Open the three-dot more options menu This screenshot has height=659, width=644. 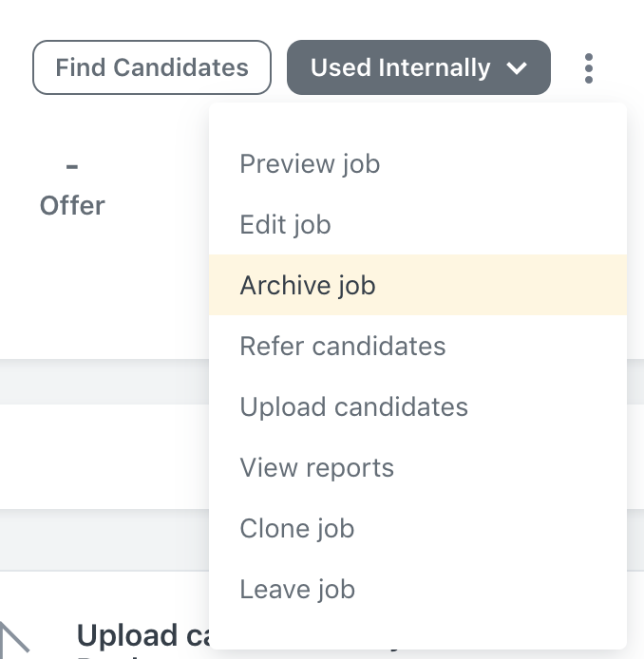coord(589,68)
